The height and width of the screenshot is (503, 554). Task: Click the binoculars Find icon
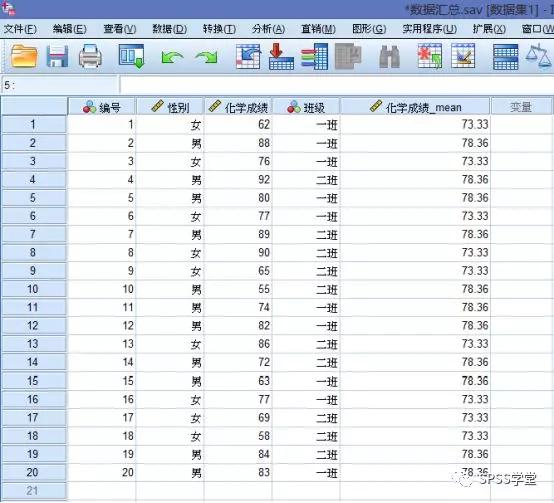[x=389, y=57]
